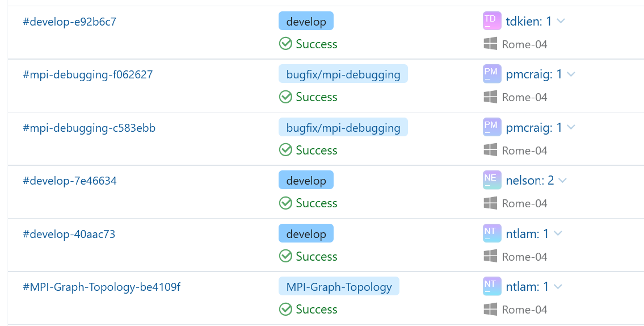
Task: Click PM avatar in mpi-debugging-f062627 row
Action: [491, 74]
